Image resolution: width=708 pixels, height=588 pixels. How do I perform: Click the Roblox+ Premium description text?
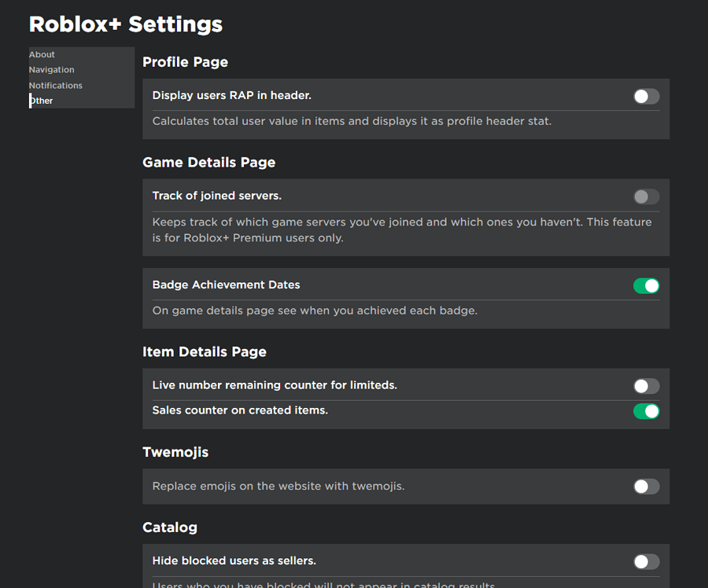click(401, 230)
